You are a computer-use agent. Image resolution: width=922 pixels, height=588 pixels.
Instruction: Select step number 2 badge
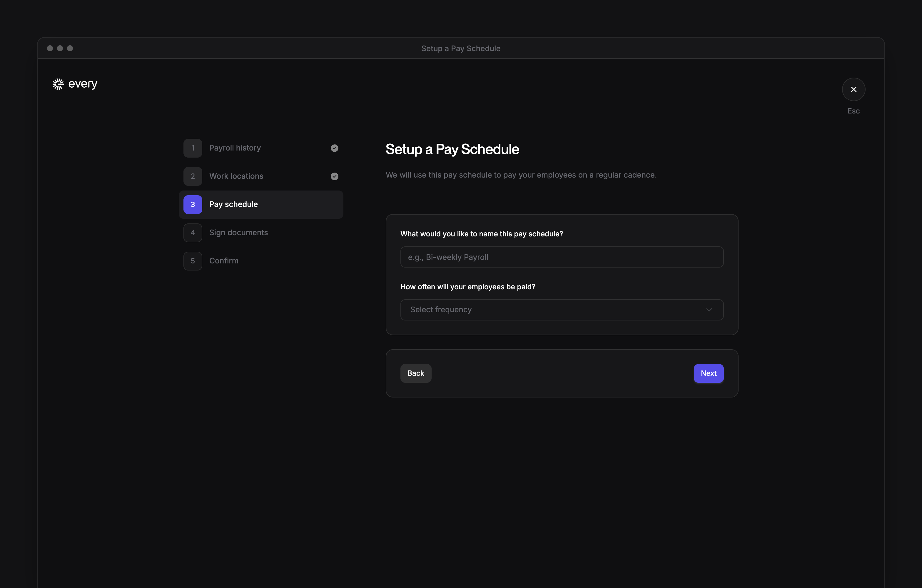point(193,176)
